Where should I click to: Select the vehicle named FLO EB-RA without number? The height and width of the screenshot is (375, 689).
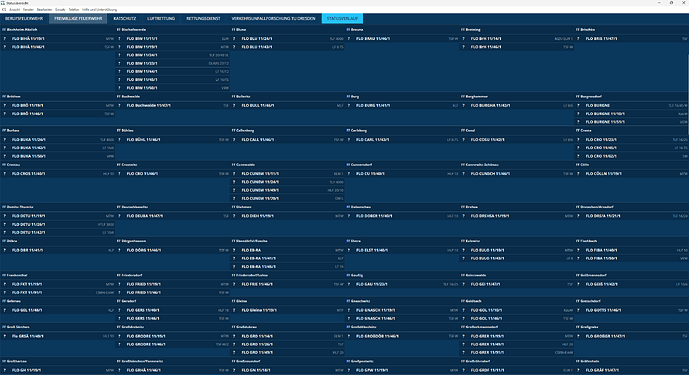click(251, 250)
